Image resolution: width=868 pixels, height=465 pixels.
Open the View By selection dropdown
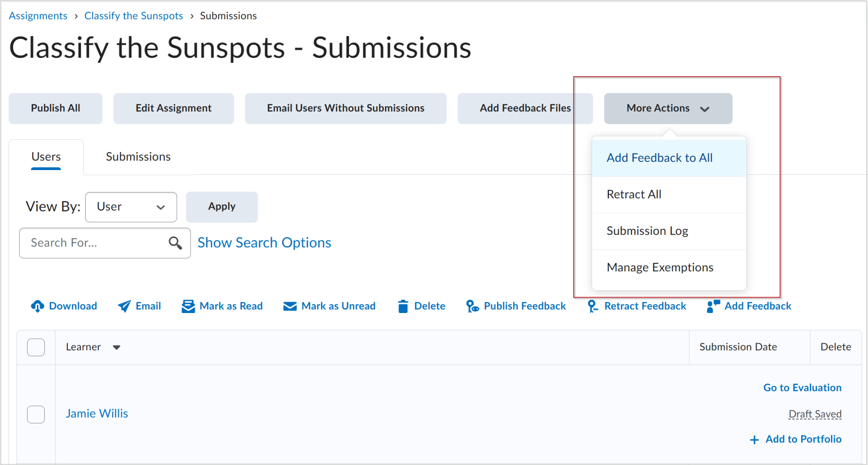click(x=131, y=207)
